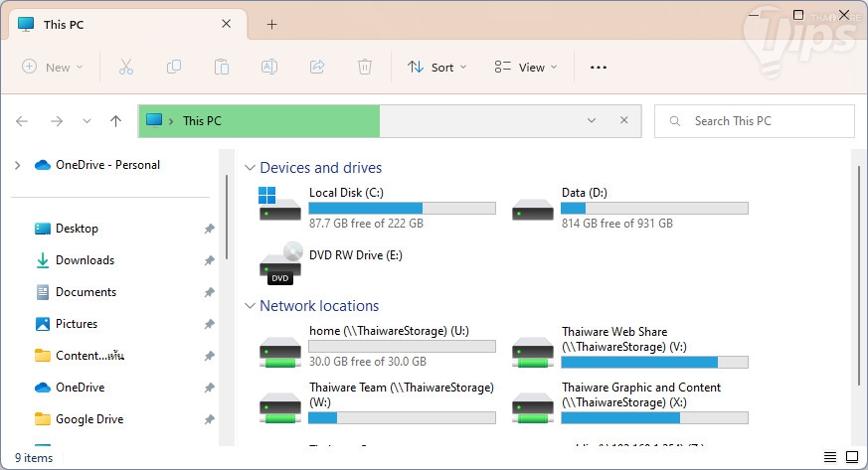Click the Paste clipboard icon
This screenshot has width=868, height=470.
(x=222, y=67)
